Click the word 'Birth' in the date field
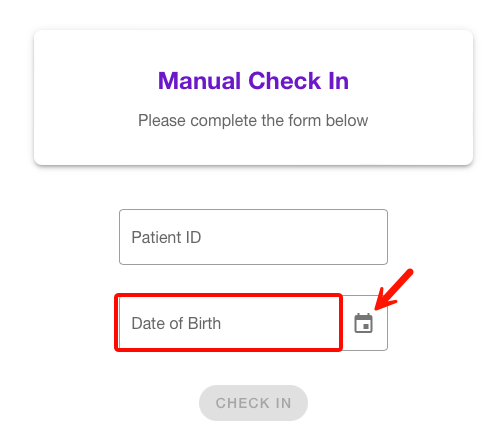Screen dimensions: 501x434 click(204, 323)
